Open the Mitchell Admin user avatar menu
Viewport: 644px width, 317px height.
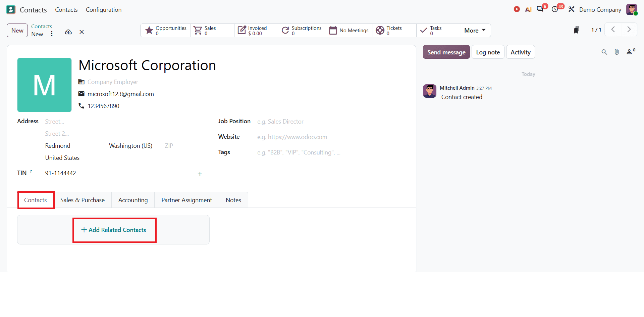pyautogui.click(x=632, y=9)
